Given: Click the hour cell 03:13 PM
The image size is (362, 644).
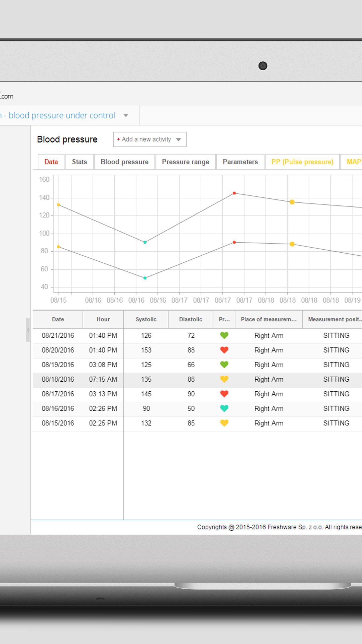Looking at the screenshot, I should (x=103, y=394).
